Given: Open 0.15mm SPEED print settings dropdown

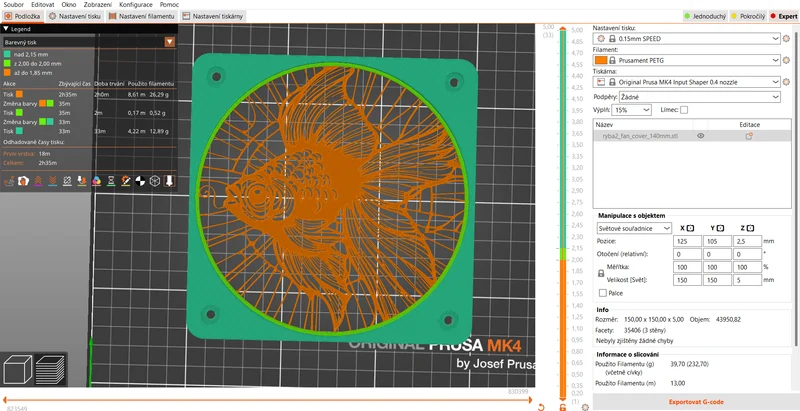Looking at the screenshot, I should click(x=687, y=38).
